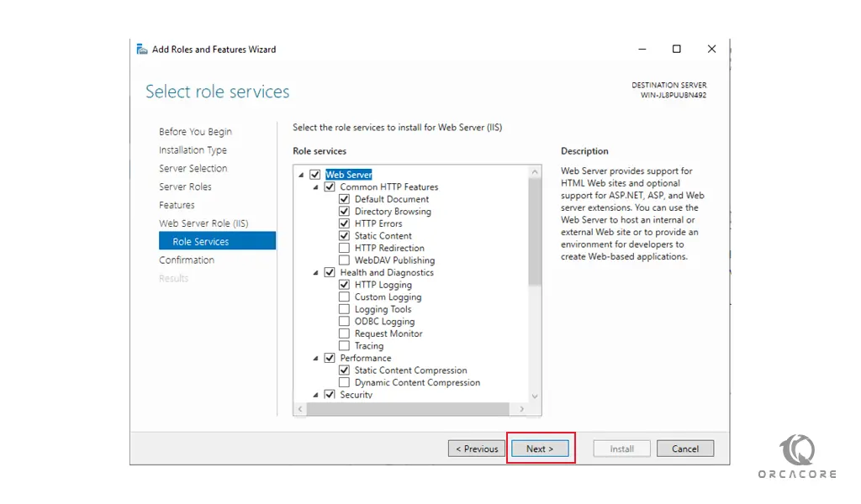
Task: Click Next to continue the wizard
Action: tap(540, 449)
